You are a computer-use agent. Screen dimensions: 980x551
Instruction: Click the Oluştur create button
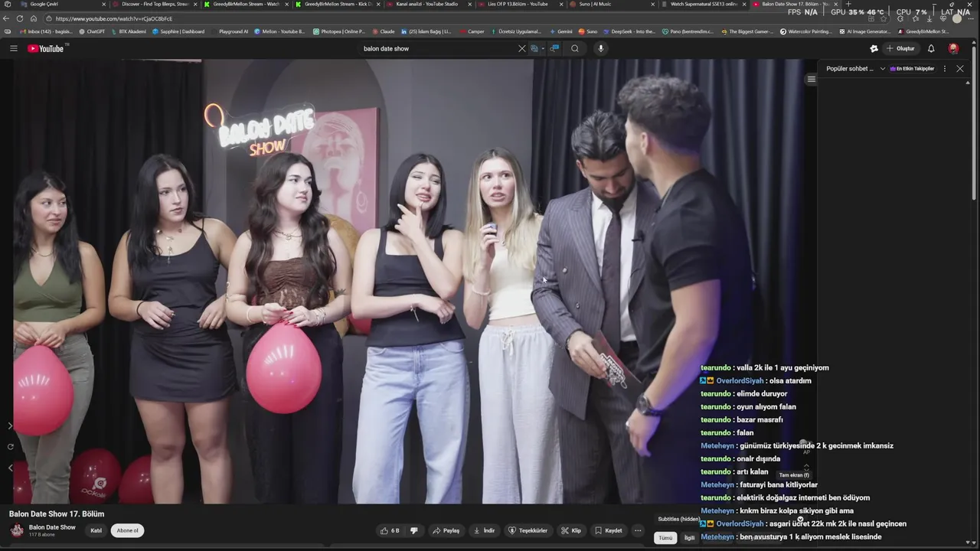[900, 48]
